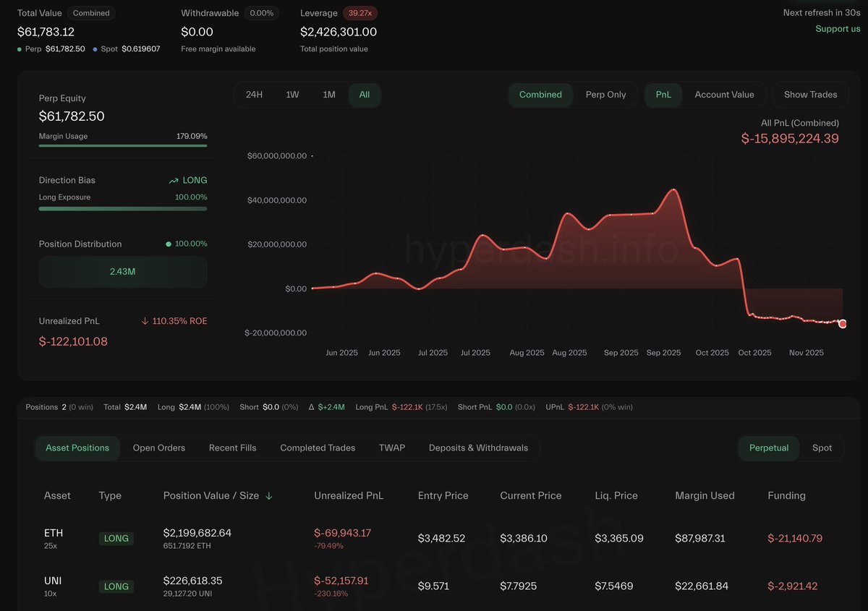Click the Margin Usage progress bar
Image resolution: width=868 pixels, height=611 pixels.
(122, 145)
